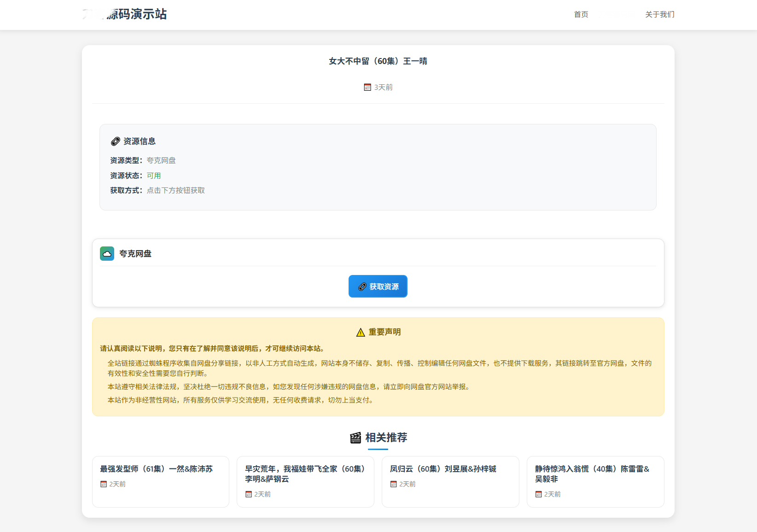The image size is (757, 532).
Task: Open 旱灾荒年，我福娃带飞全家 recommendation
Action: 305,474
